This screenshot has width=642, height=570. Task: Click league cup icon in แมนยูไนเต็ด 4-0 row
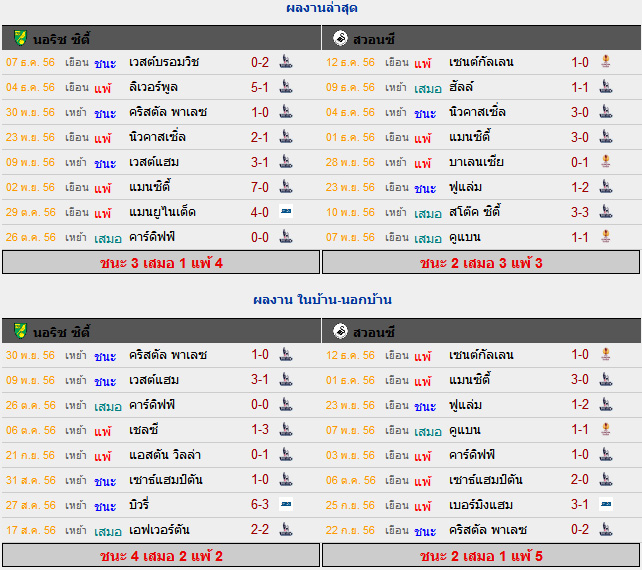[x=286, y=211]
